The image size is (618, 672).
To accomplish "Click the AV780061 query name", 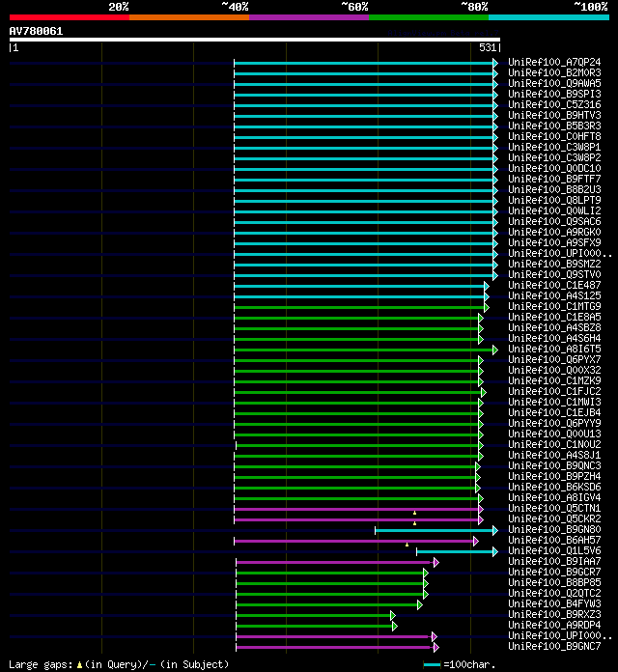I will coord(36,31).
